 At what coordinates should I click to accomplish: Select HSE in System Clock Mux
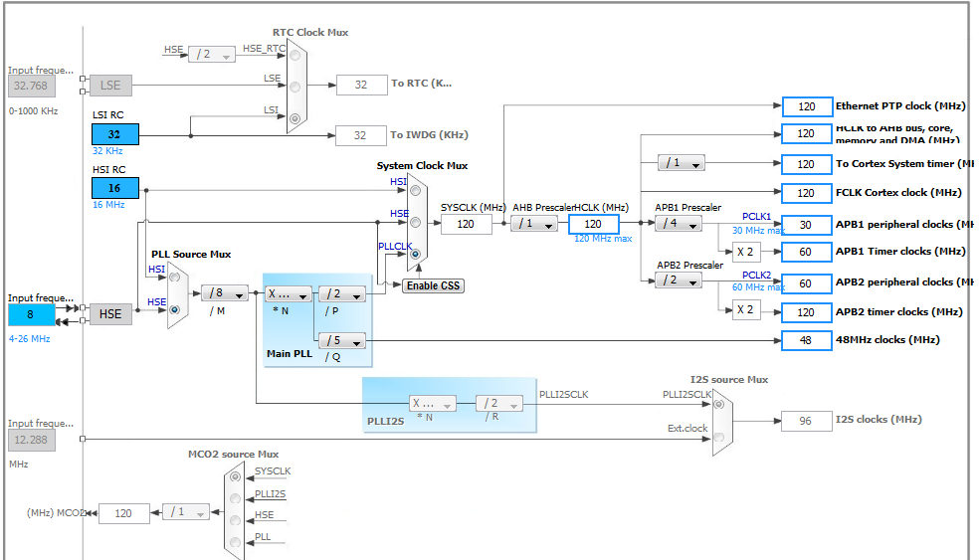[x=415, y=222]
